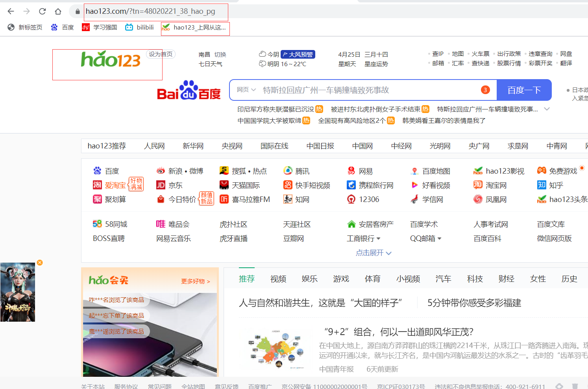Select the 推荐 news tab

pyautogui.click(x=247, y=279)
